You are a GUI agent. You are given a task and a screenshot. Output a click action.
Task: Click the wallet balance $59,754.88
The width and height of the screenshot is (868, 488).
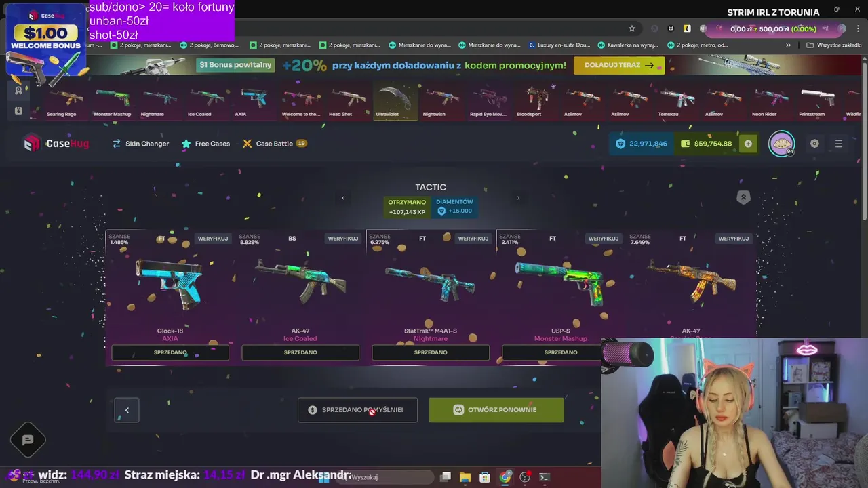[707, 144]
